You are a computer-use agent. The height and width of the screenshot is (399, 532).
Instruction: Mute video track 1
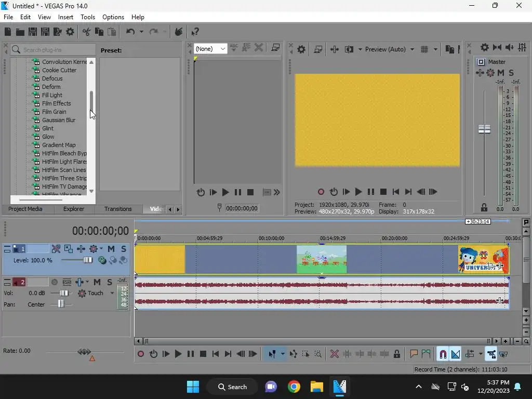(x=111, y=249)
